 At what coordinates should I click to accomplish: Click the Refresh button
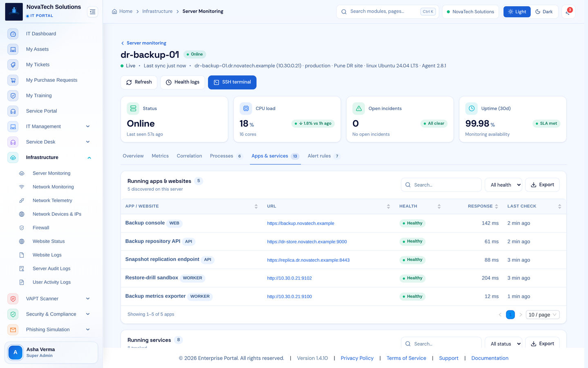(139, 82)
